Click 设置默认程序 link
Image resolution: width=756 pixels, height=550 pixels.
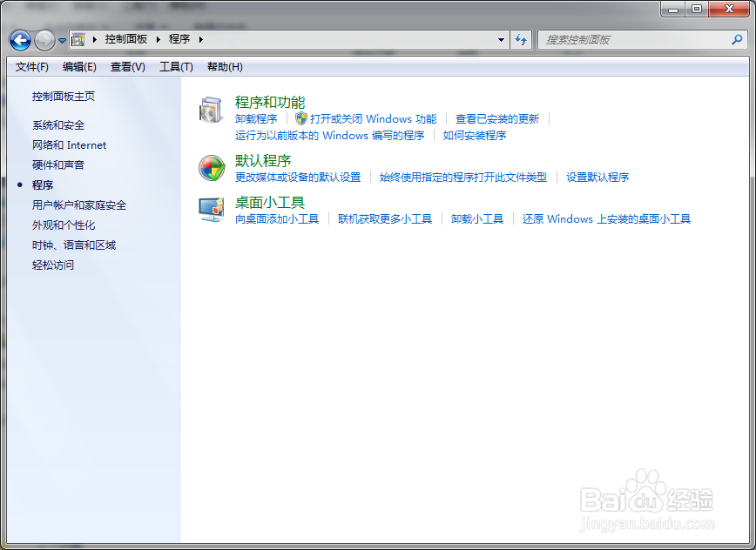pos(597,178)
